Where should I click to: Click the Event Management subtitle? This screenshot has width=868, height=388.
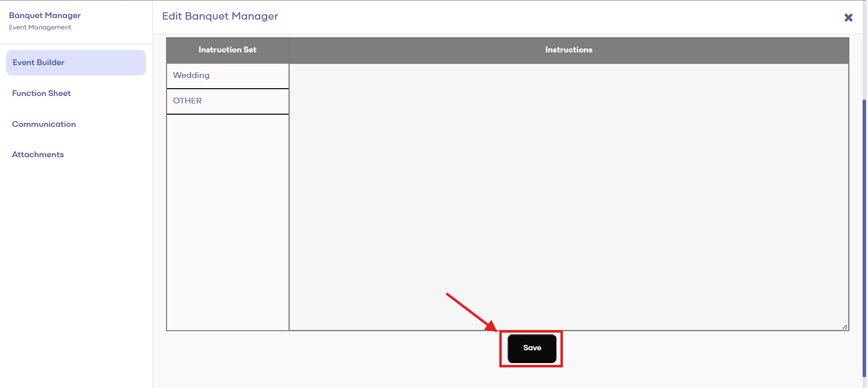40,27
